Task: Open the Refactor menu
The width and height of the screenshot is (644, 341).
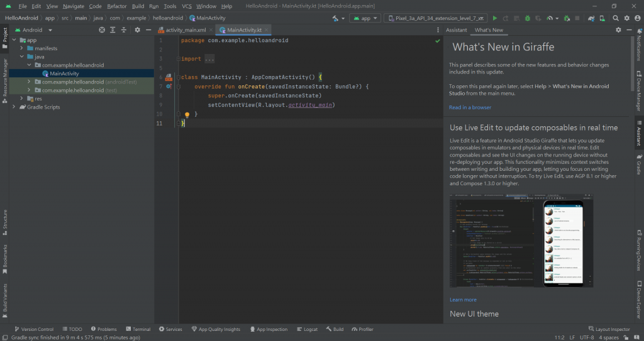Action: click(117, 6)
